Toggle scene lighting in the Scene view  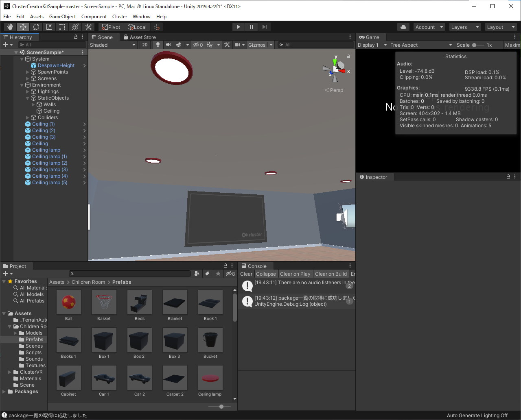coord(158,45)
